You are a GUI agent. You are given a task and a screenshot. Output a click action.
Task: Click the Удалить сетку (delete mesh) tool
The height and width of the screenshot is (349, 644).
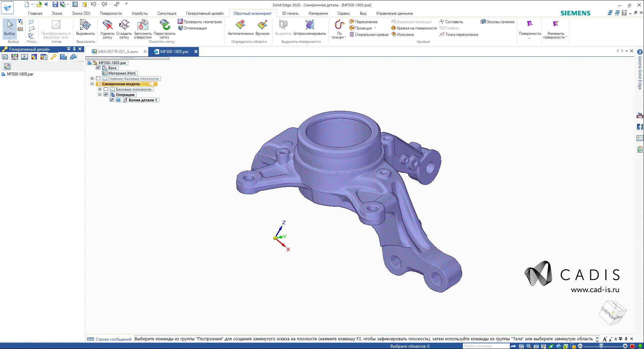pos(107,30)
